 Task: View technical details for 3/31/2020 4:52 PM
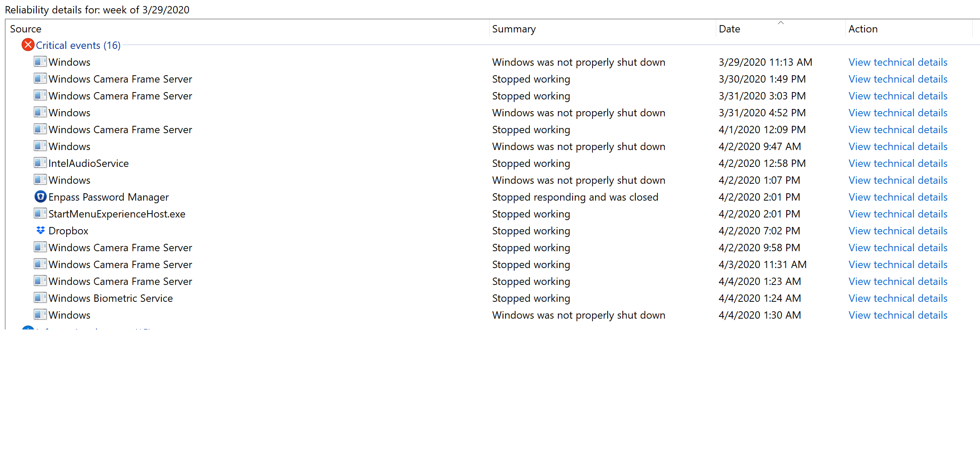point(898,113)
